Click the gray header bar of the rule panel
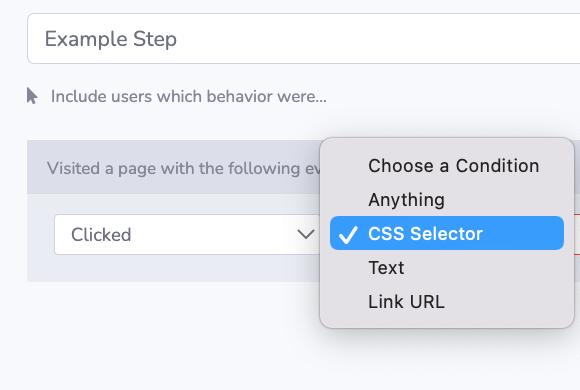580x390 pixels. tap(173, 167)
